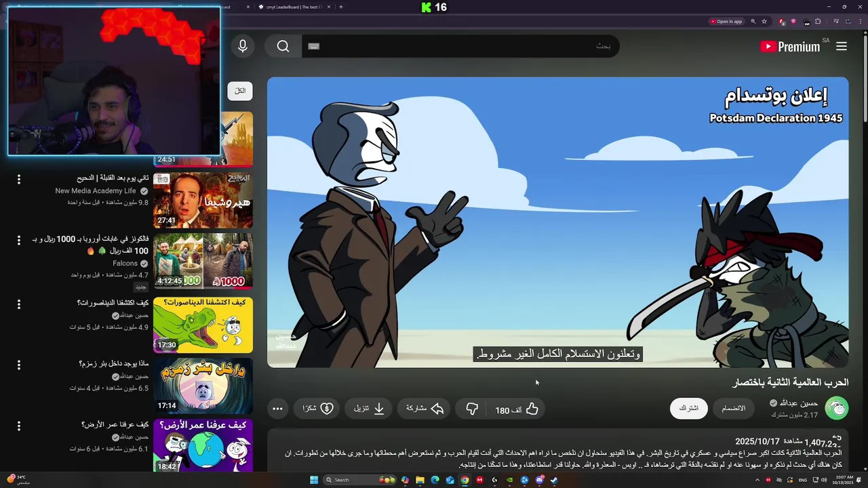
Task: Open options for كيف اكتشفنا الديناصورات video
Action: point(19,304)
